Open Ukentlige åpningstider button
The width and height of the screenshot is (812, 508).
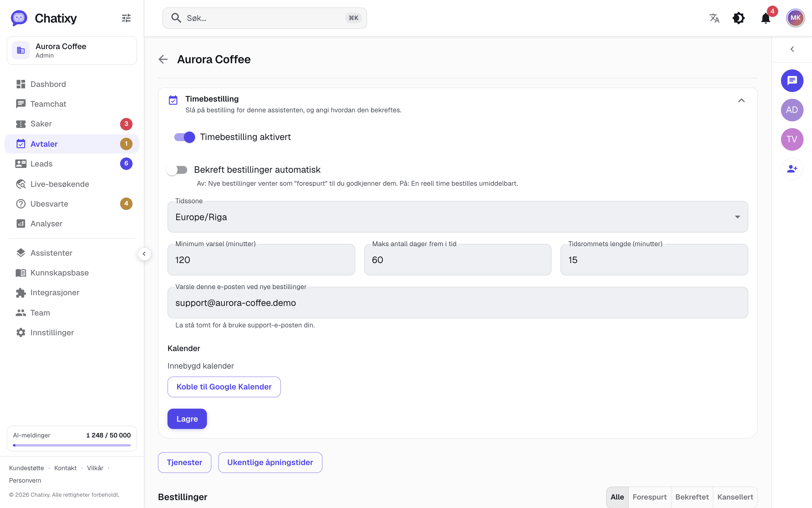click(x=270, y=462)
